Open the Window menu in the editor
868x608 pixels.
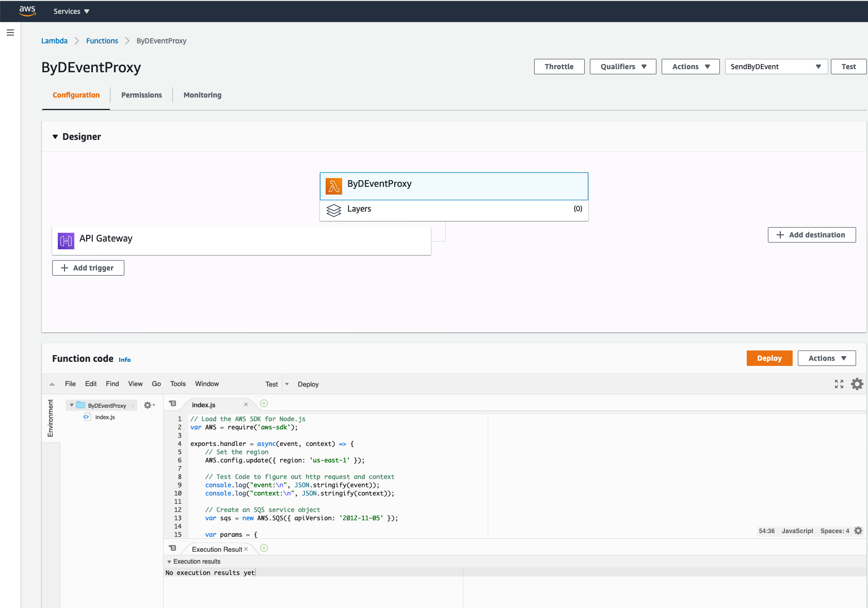point(207,384)
